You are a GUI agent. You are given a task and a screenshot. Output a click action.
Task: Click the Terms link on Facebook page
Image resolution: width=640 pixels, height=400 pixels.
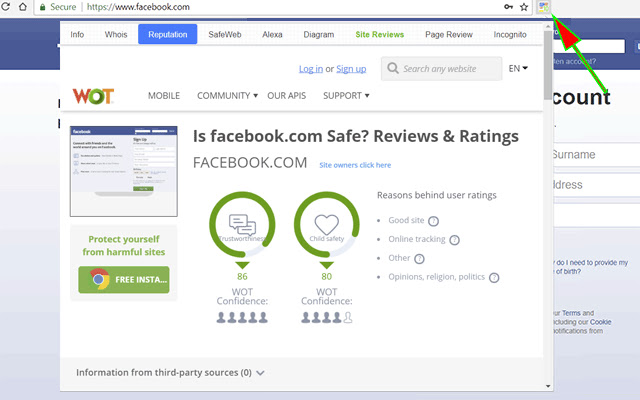(571, 313)
